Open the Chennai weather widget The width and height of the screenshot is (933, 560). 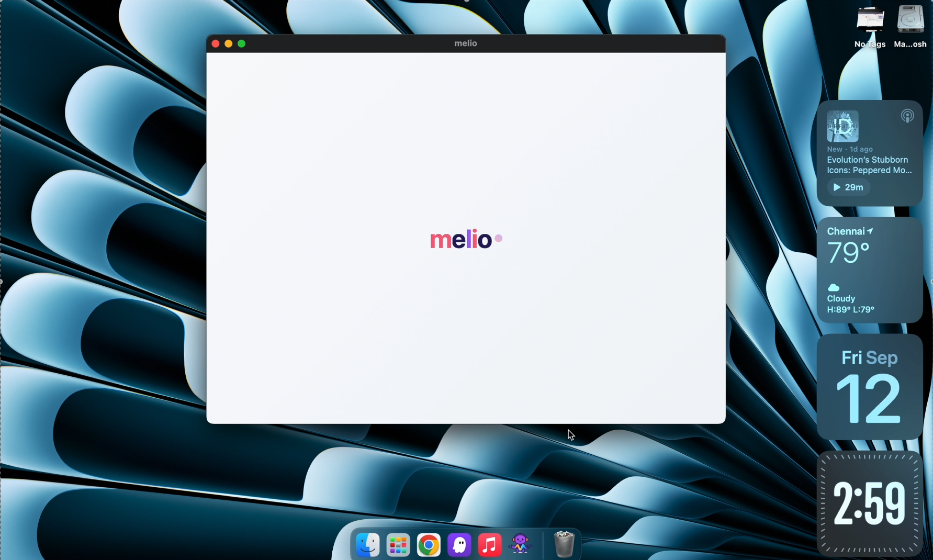tap(870, 270)
